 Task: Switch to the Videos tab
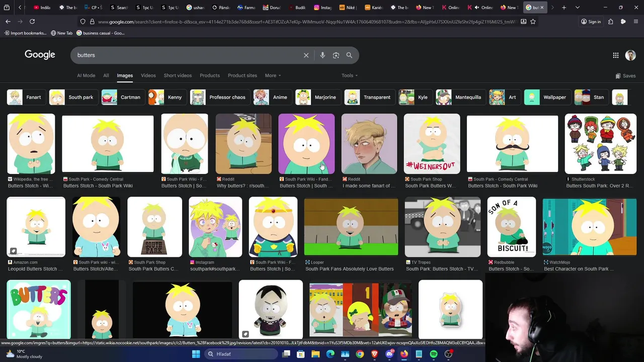tap(148, 75)
